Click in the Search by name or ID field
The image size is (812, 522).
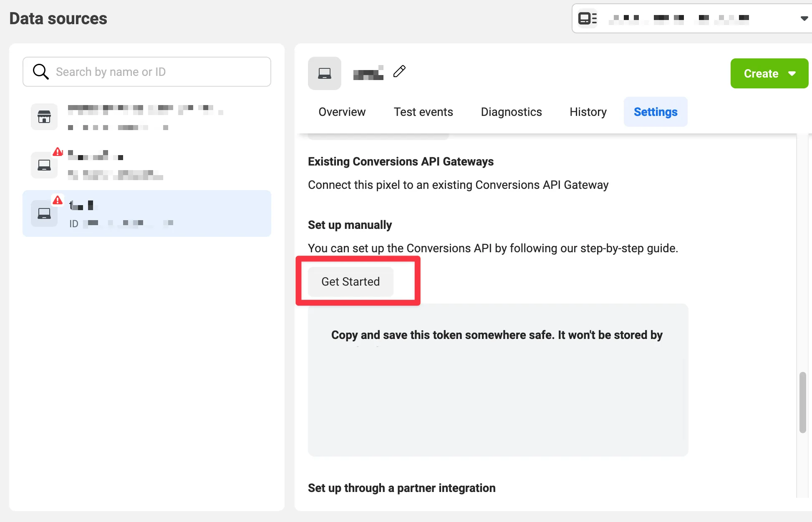tap(159, 72)
